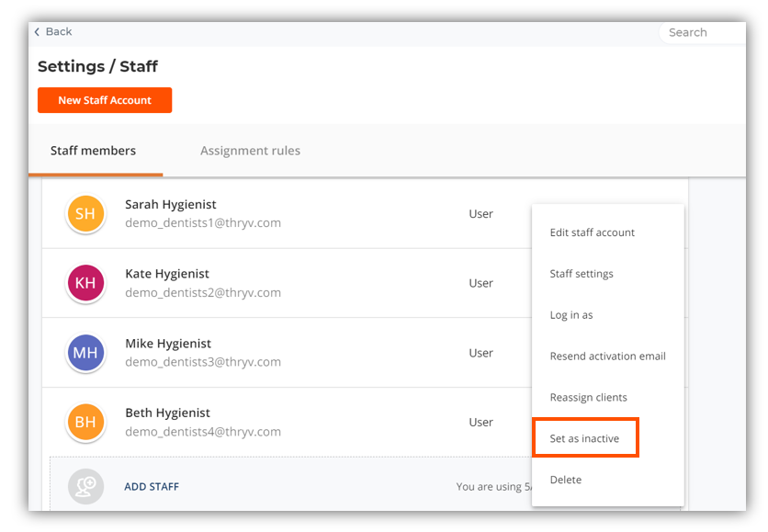
Task: Click the Back chevron arrow
Action: click(38, 32)
